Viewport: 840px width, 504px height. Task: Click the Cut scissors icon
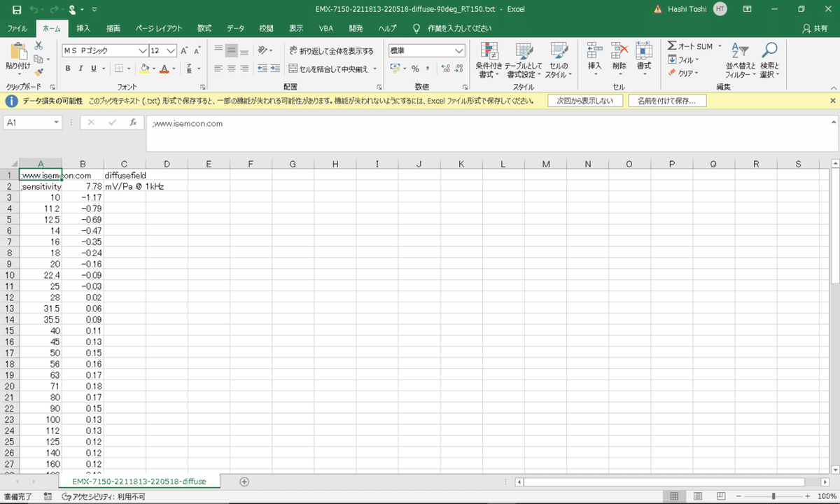[38, 45]
